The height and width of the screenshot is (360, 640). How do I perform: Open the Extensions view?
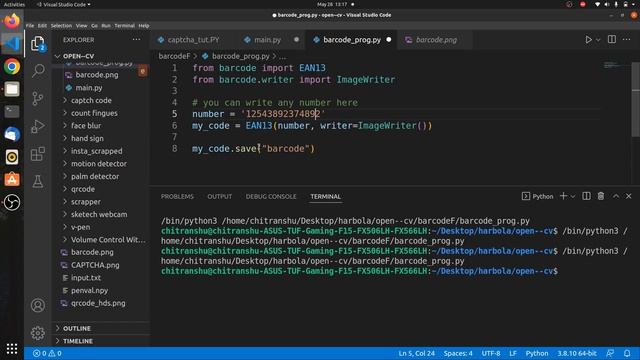[x=38, y=154]
